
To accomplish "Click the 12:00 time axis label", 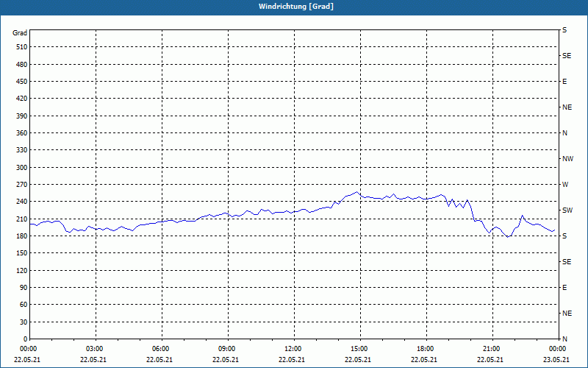I will (293, 349).
